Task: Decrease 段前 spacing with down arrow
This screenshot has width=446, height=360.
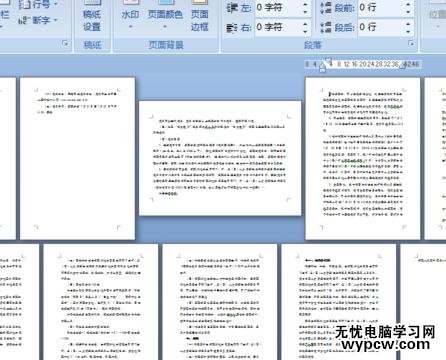Action: click(409, 11)
